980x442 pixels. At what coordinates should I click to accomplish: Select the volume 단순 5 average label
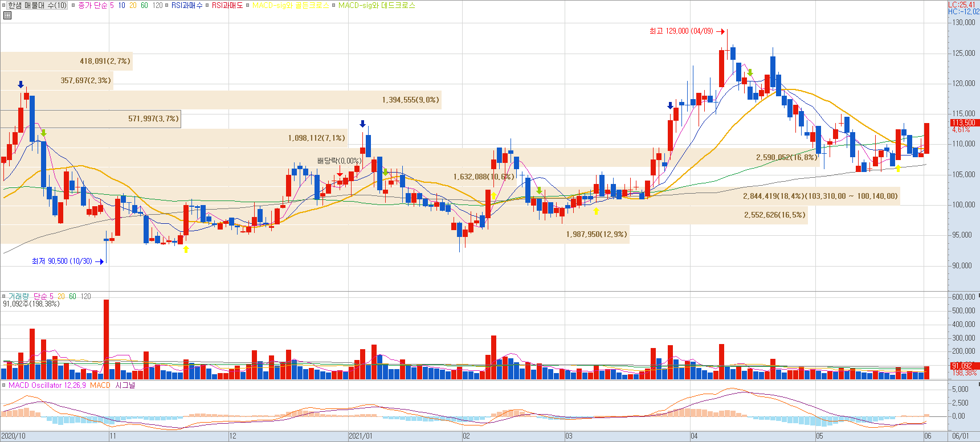(x=43, y=296)
